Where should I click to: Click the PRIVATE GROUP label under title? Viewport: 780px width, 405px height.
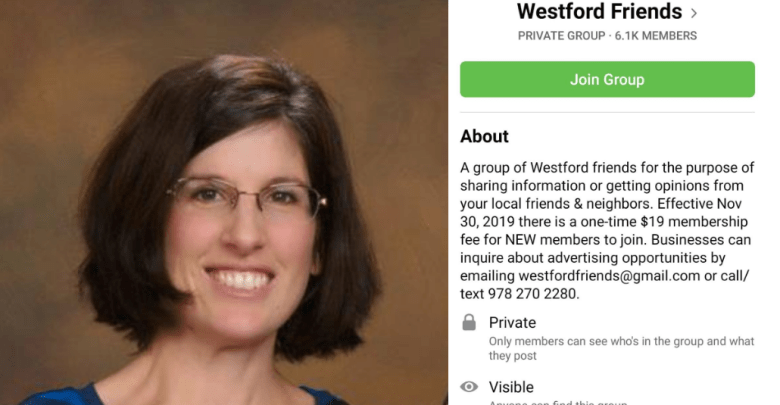coord(561,36)
